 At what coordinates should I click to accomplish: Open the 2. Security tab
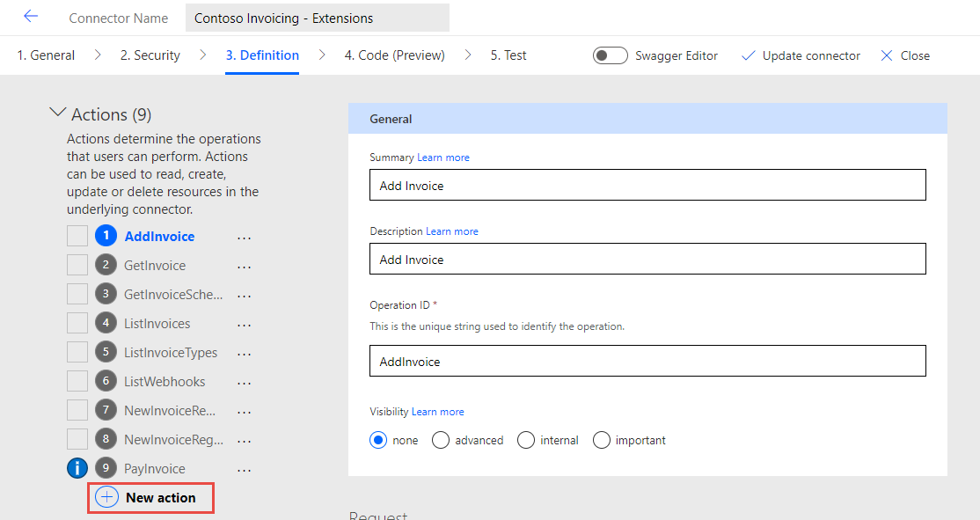click(150, 55)
